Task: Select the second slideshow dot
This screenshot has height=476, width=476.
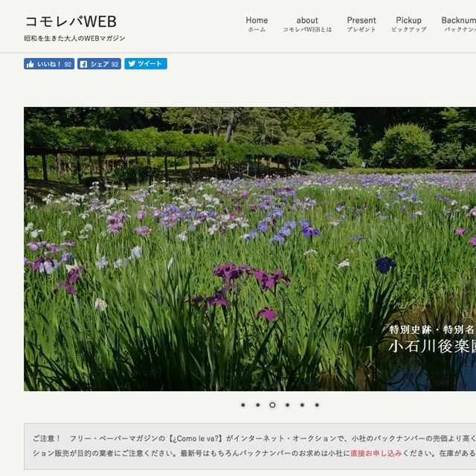Action: click(x=258, y=405)
